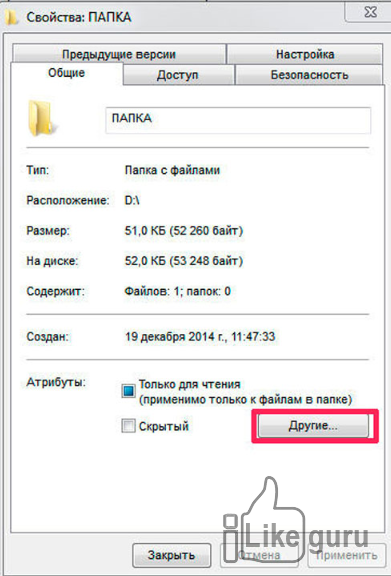Close the properties window with X
The image size is (391, 576).
pos(369,12)
